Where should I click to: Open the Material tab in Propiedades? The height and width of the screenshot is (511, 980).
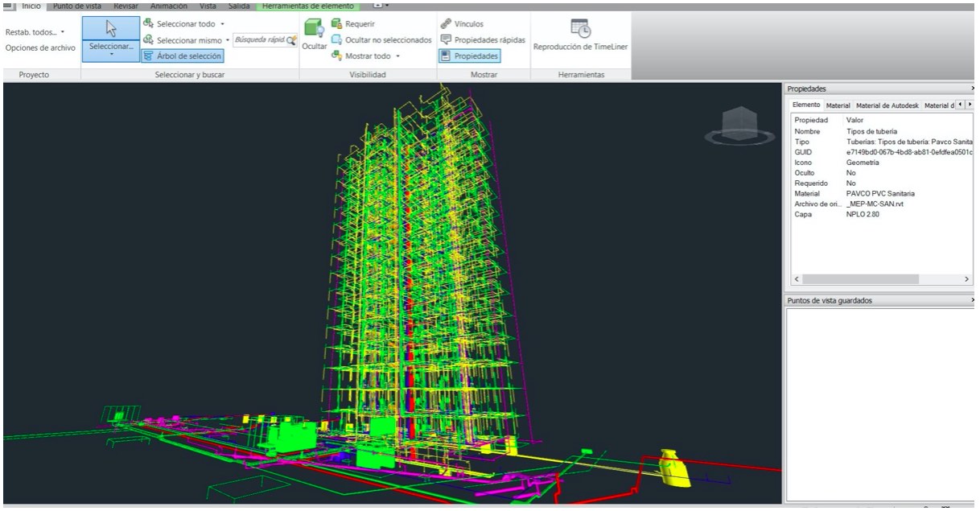pyautogui.click(x=840, y=105)
